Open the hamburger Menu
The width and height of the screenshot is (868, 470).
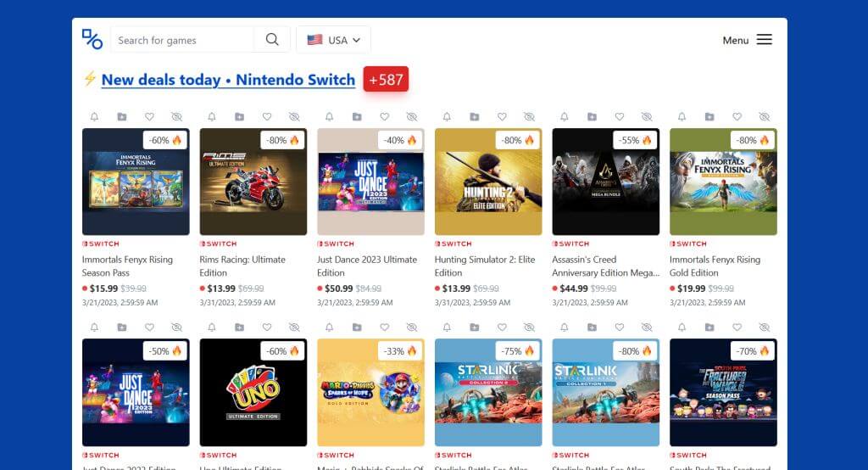pos(747,40)
